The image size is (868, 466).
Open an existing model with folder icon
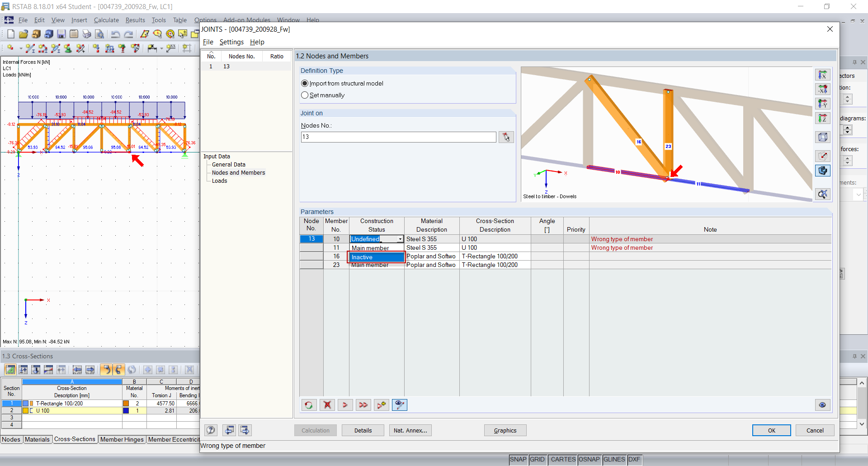pos(24,34)
